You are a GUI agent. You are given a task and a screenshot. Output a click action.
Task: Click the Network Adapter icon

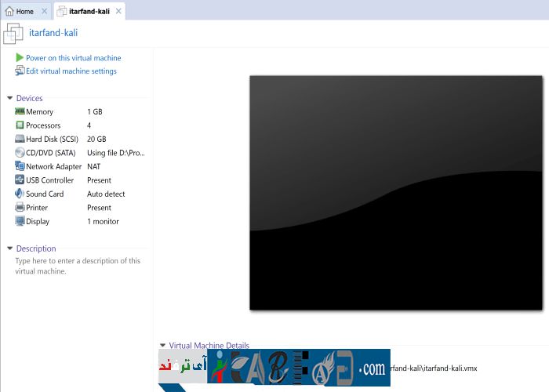point(20,166)
